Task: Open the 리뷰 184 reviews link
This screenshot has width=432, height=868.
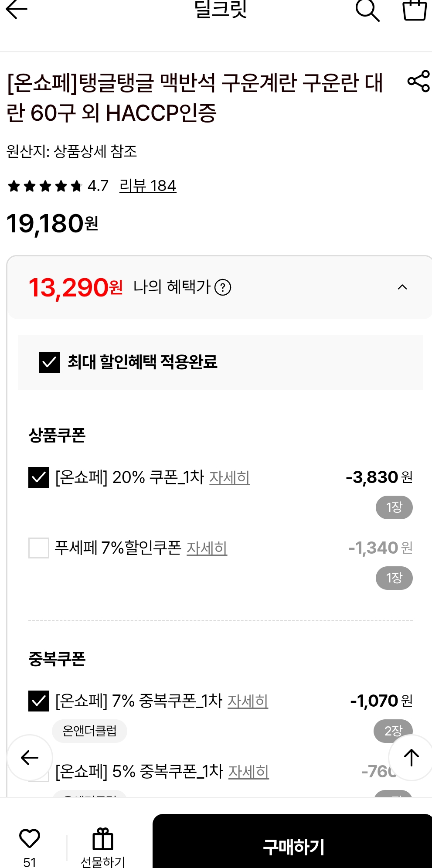Action: pyautogui.click(x=148, y=186)
